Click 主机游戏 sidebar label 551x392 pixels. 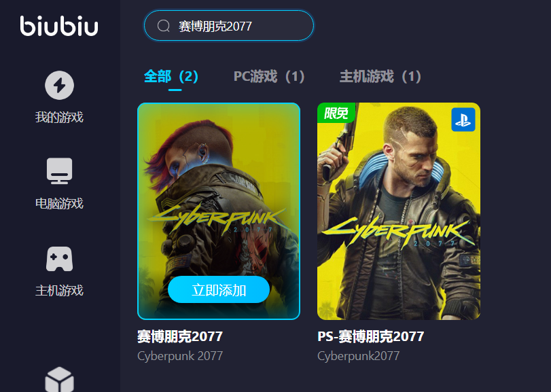[59, 291]
